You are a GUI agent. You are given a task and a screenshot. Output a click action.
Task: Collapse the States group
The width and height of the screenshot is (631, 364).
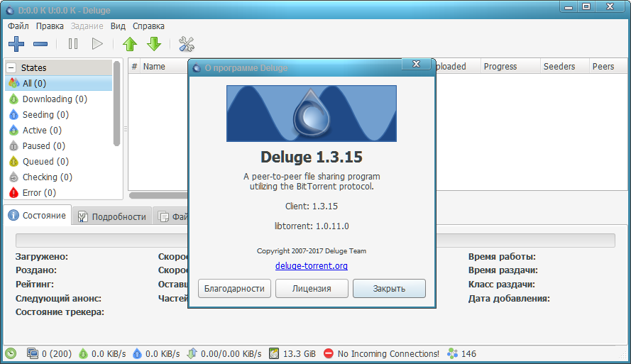coord(11,67)
